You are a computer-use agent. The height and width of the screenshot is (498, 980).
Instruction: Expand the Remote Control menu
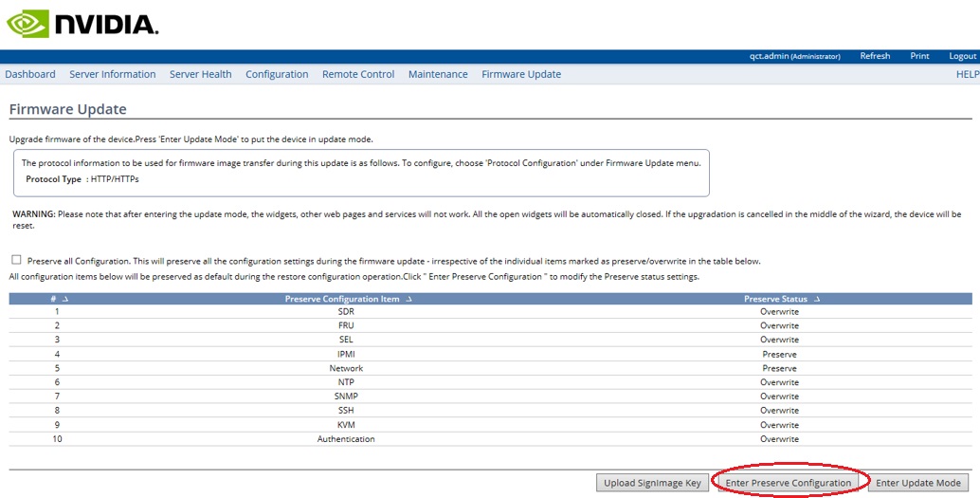(x=358, y=74)
